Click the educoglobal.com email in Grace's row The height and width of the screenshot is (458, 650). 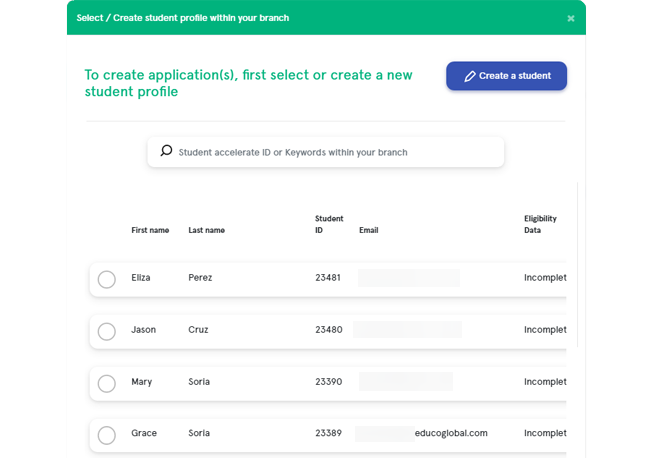(451, 433)
